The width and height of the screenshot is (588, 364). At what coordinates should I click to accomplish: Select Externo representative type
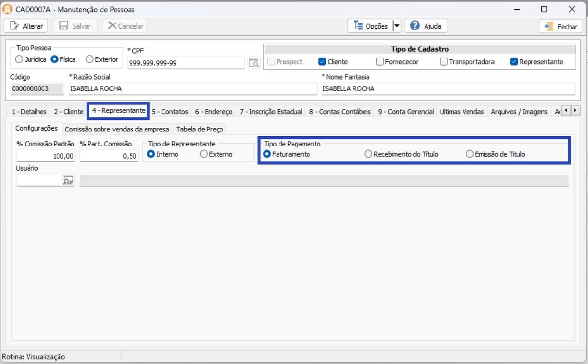click(204, 154)
